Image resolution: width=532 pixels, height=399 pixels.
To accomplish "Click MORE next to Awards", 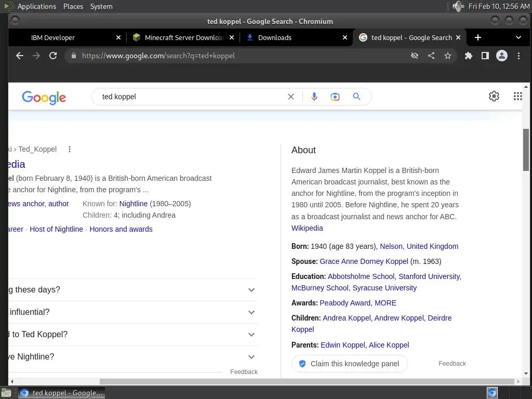I will point(385,303).
